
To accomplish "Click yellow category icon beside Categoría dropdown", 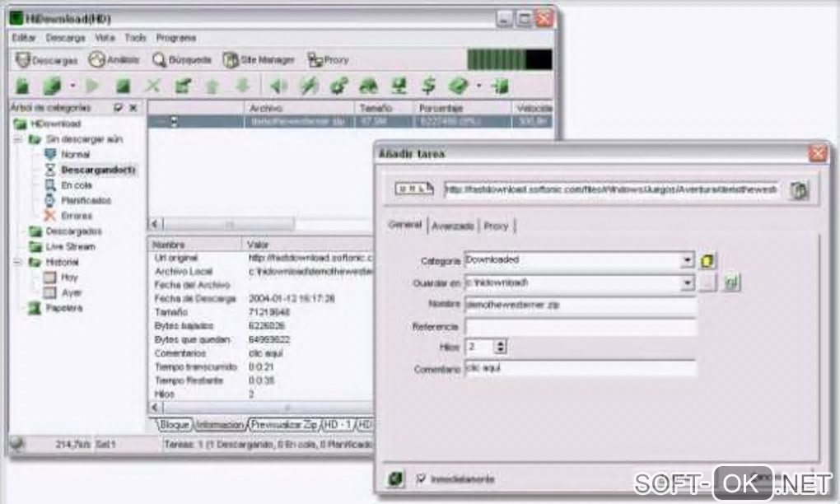I will click(x=707, y=261).
